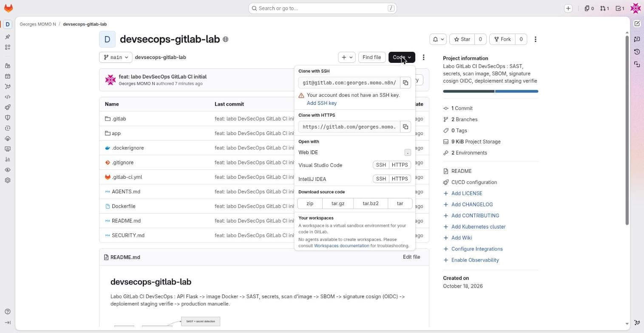Open the Plan section calendar icon
The height and width of the screenshot is (333, 644).
7,76
